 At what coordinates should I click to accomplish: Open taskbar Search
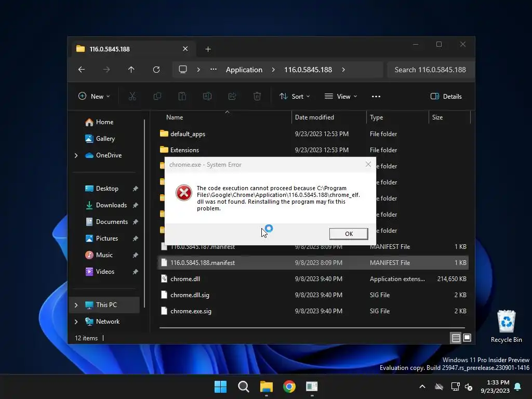(x=243, y=387)
